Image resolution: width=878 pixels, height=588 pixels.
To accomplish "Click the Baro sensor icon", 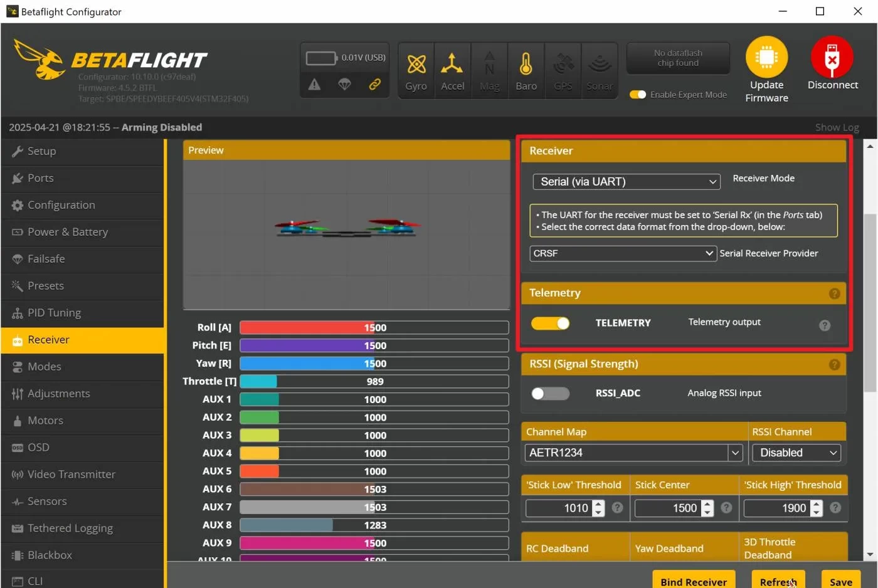I will pyautogui.click(x=526, y=63).
